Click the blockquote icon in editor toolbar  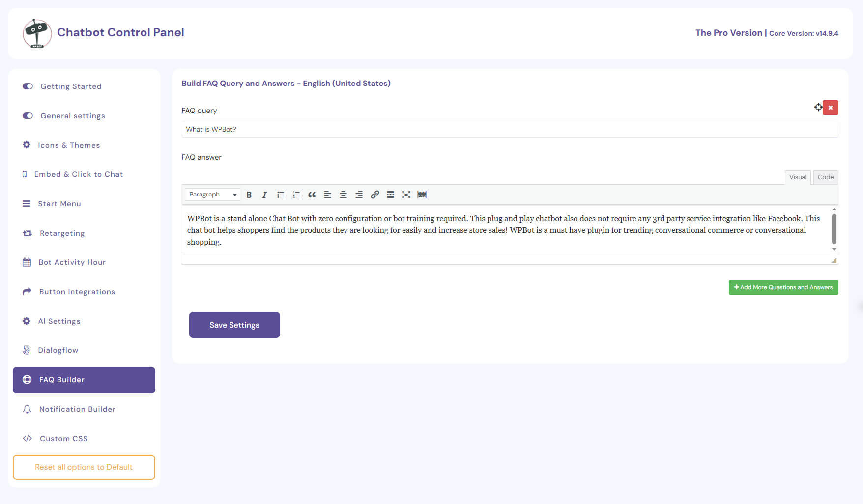pyautogui.click(x=312, y=195)
